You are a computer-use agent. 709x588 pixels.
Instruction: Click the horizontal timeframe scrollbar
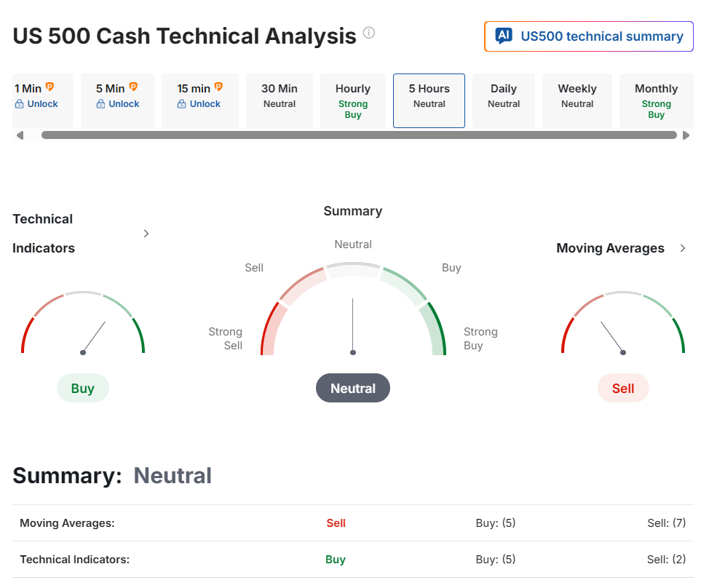pyautogui.click(x=359, y=135)
